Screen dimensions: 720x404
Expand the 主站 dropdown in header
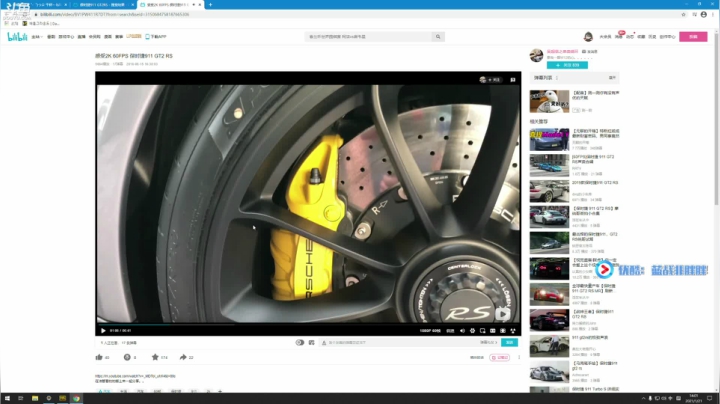[37, 37]
